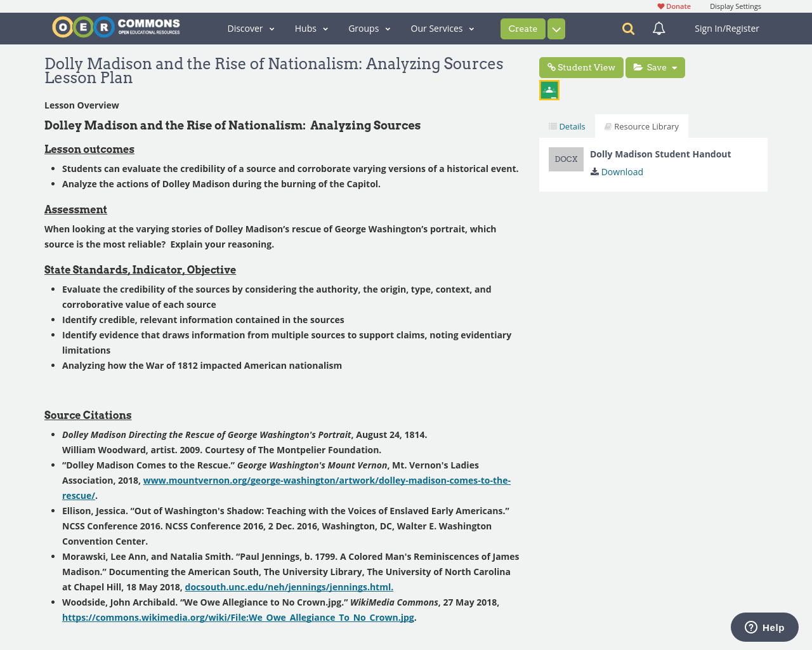Viewport: 812px width, 650px height.
Task: Expand the Discover menu
Action: [251, 29]
